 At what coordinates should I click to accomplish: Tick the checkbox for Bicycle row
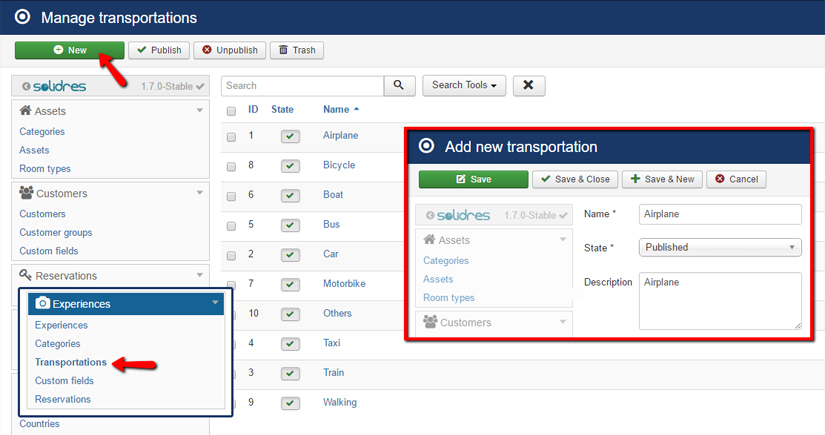[x=231, y=167]
